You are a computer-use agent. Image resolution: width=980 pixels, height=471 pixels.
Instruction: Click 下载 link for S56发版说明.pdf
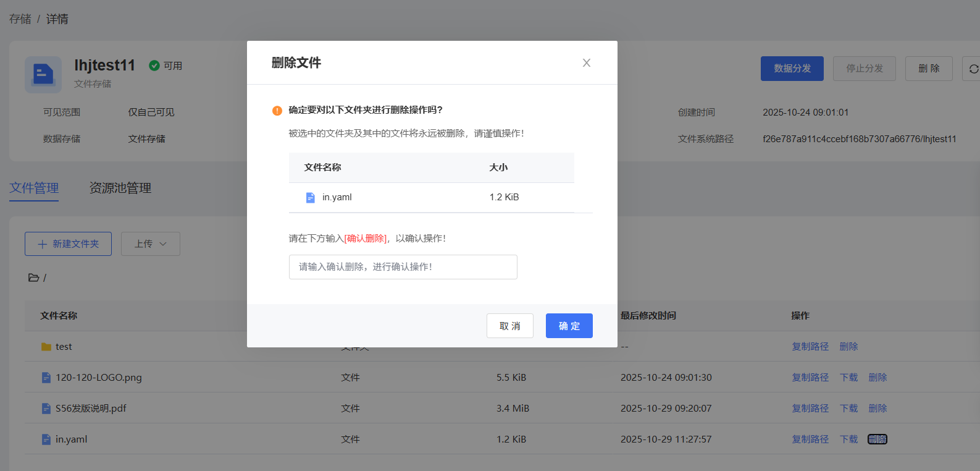[848, 409]
